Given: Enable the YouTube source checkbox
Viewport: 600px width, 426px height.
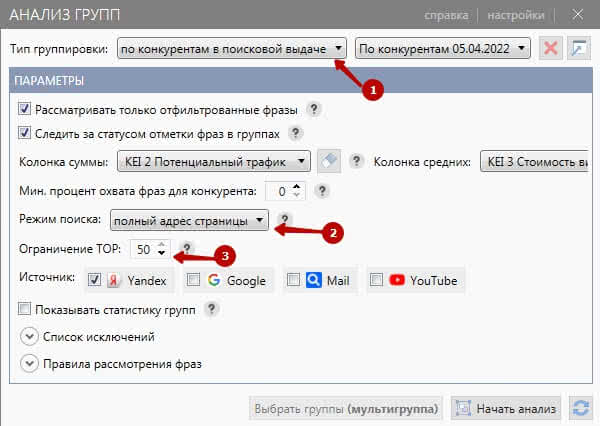Looking at the screenshot, I should [376, 280].
